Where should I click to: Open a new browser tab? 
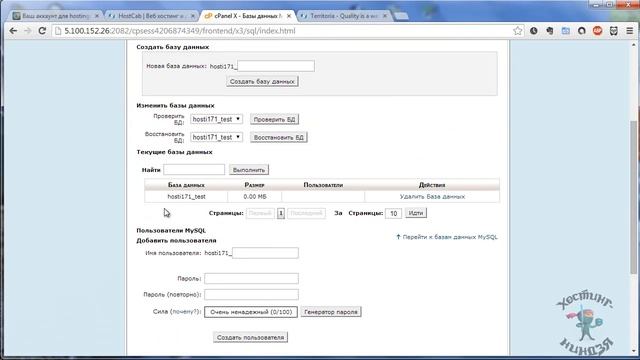click(x=401, y=16)
